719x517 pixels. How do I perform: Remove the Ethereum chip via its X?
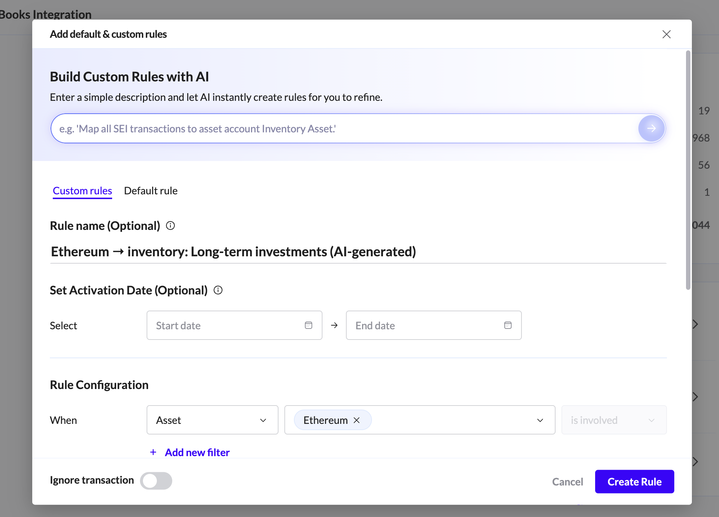357,421
